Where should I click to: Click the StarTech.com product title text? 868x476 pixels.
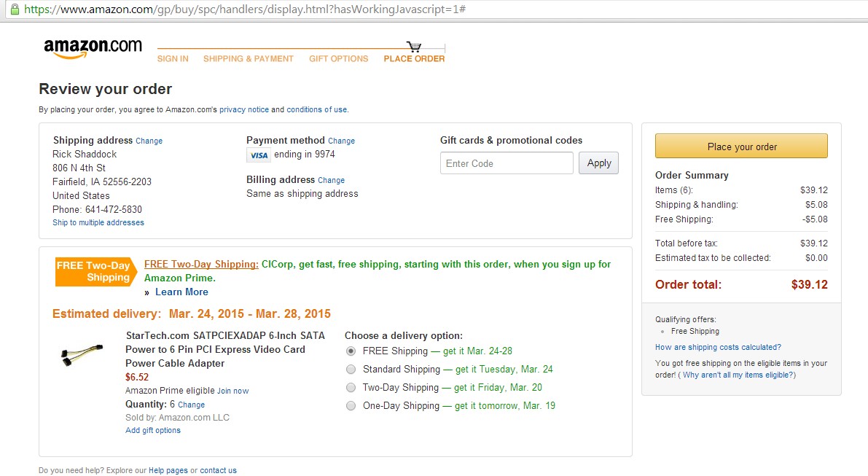click(x=224, y=349)
